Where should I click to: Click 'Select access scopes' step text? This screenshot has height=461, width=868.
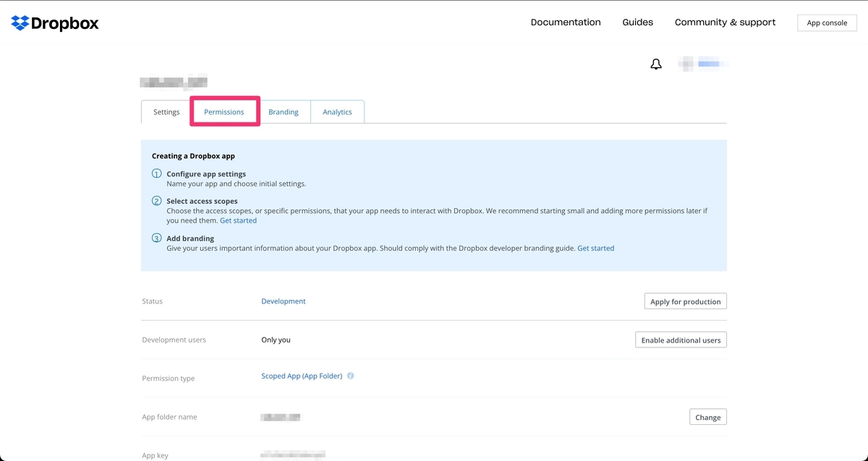202,201
